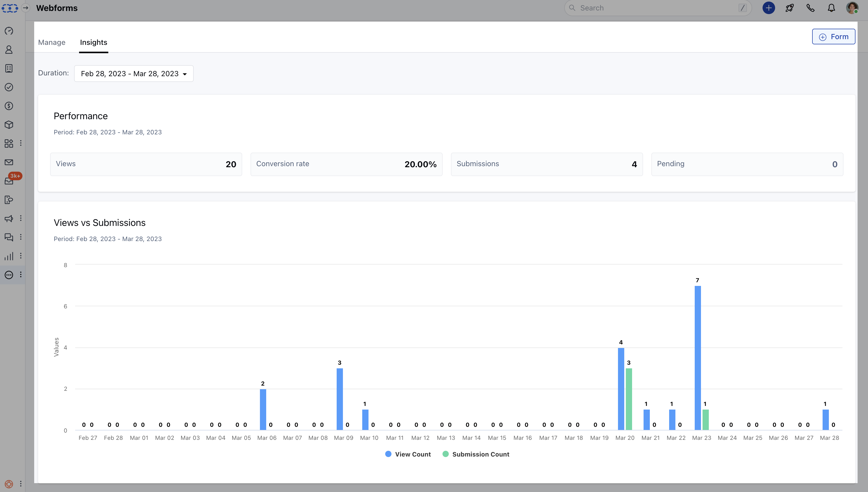
Task: Focus the Search field in header
Action: (658, 8)
